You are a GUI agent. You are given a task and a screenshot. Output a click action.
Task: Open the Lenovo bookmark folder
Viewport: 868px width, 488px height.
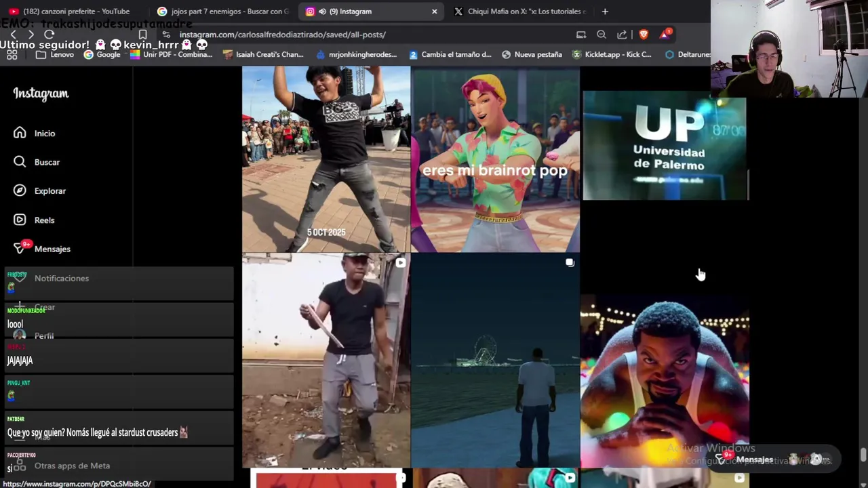point(55,54)
